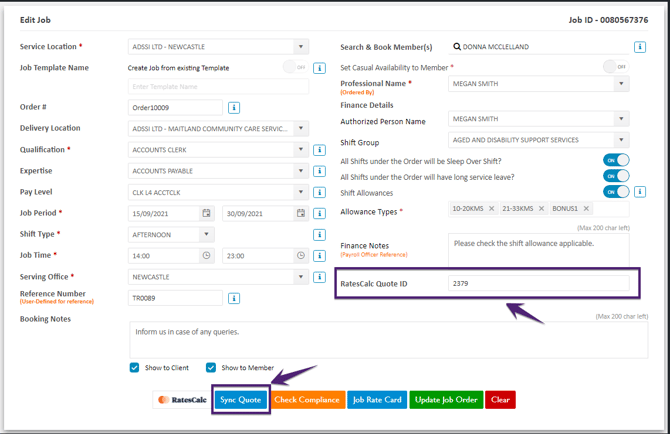Remove the 10-20KMS allowance tag
Viewport: 670px width, 434px height.
tap(491, 209)
